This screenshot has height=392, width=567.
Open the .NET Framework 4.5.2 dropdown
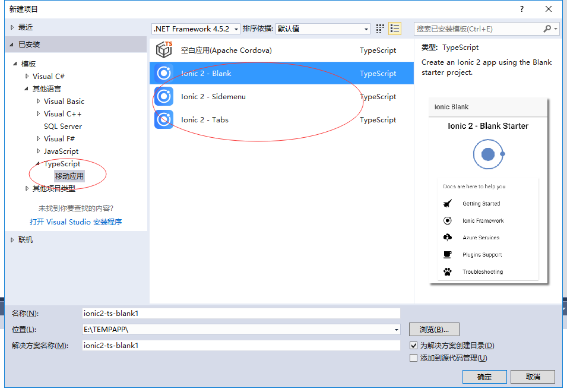point(195,29)
